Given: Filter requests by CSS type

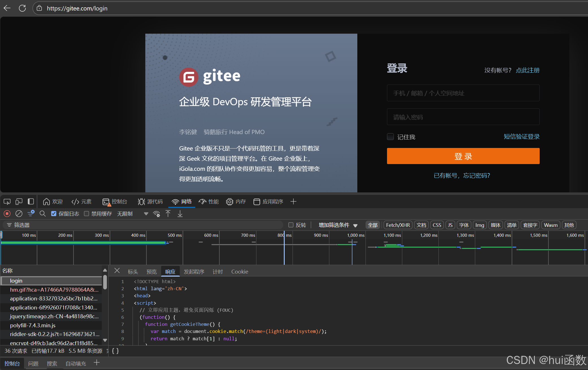Looking at the screenshot, I should pos(437,225).
